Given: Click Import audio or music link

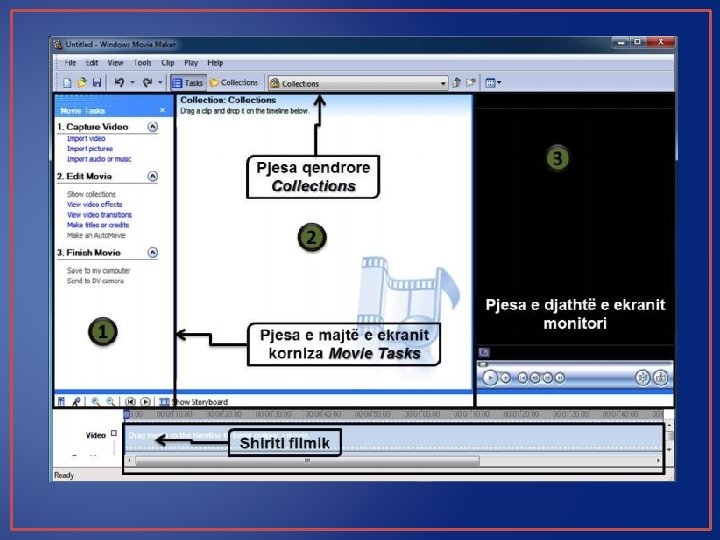Looking at the screenshot, I should [x=99, y=159].
